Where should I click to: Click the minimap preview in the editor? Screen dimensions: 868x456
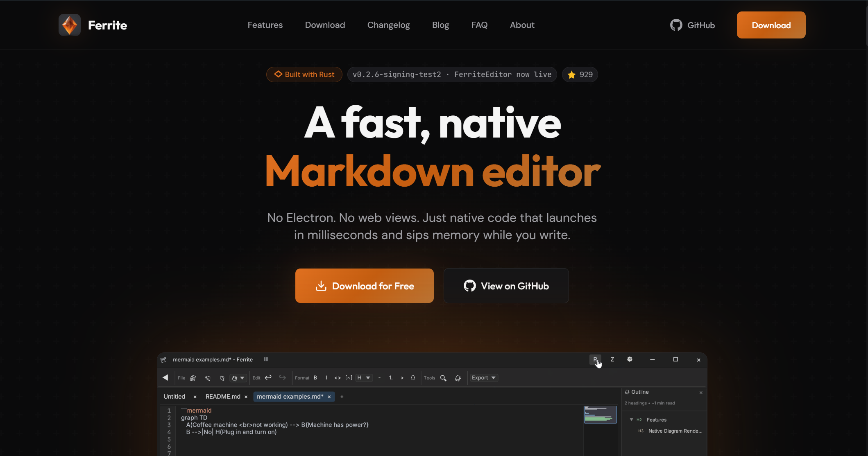tap(600, 414)
